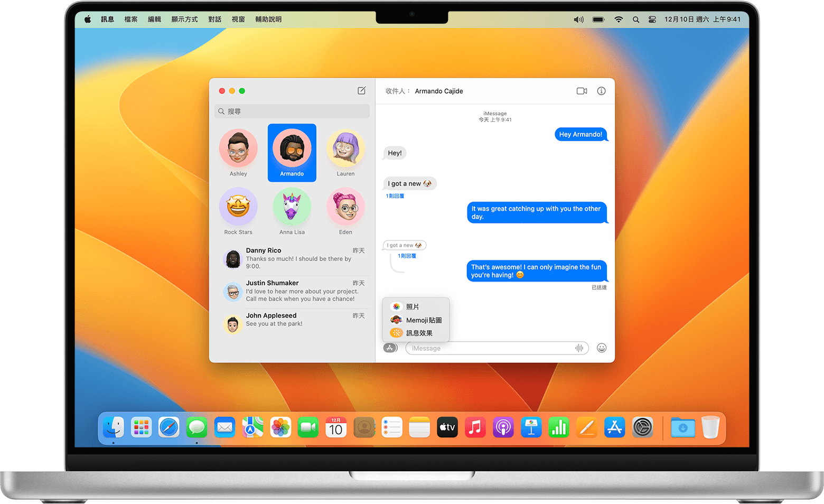The width and height of the screenshot is (824, 504).
Task: Open the 訊息 menu in the menu bar
Action: pos(107,19)
